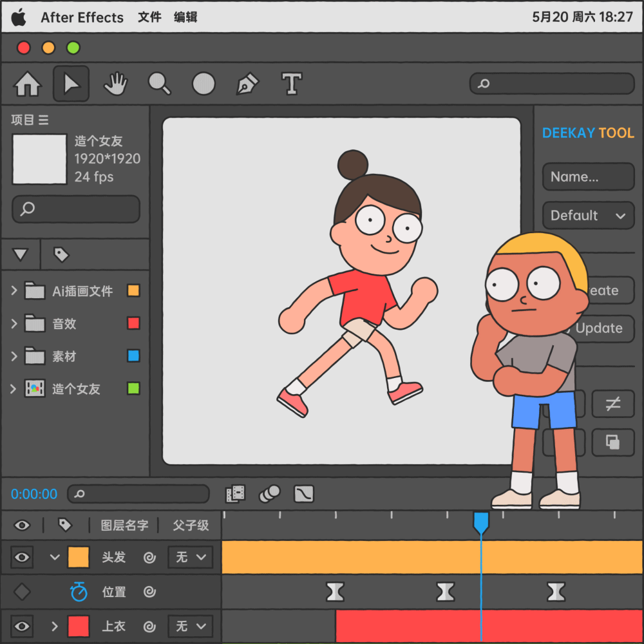Toggle the 位置 stopwatch icon

click(79, 591)
